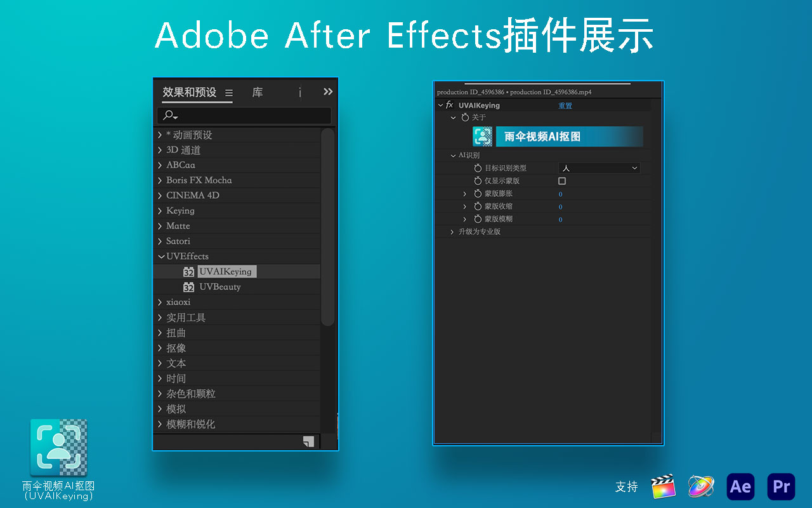Expand the 蒙版收缩 property

[464, 206]
